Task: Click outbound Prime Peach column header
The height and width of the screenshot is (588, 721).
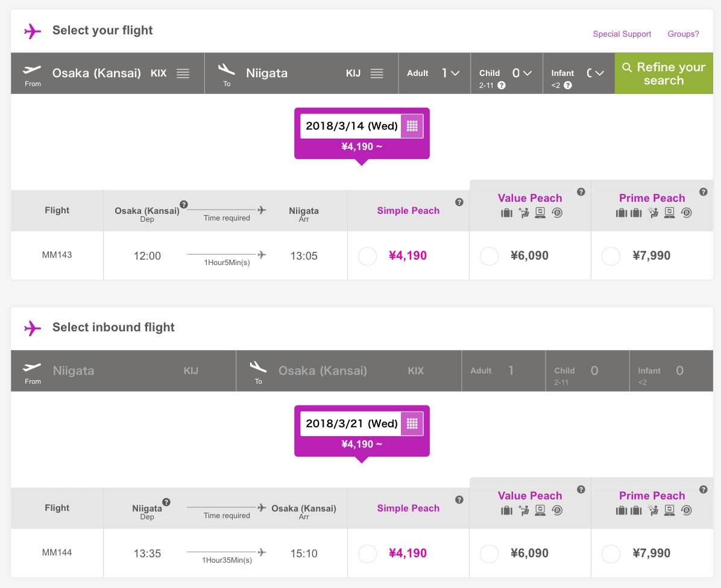Action: point(652,198)
